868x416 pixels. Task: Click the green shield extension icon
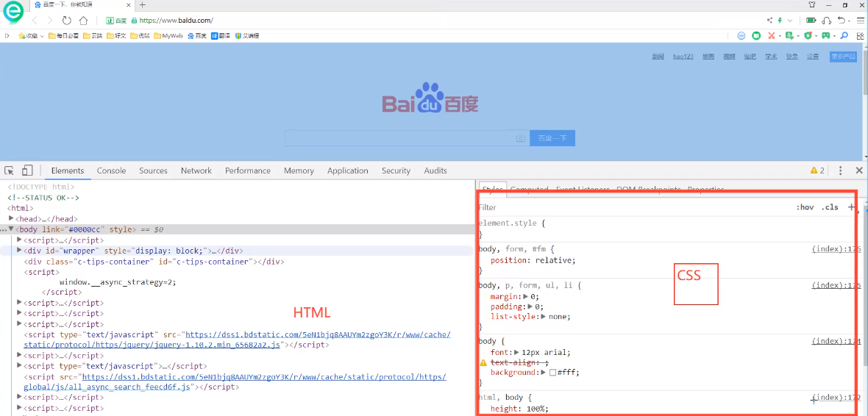coord(808,35)
